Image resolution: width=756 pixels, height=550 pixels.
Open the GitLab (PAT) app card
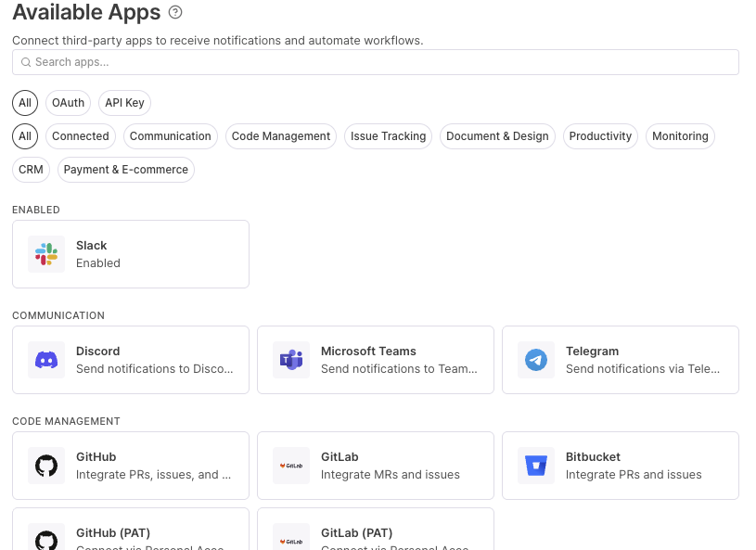[x=376, y=530]
